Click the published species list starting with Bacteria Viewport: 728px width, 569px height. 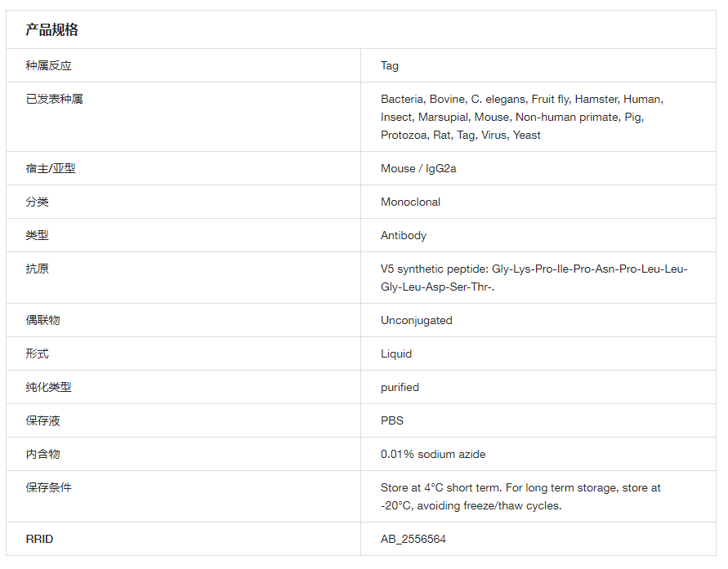tap(521, 117)
